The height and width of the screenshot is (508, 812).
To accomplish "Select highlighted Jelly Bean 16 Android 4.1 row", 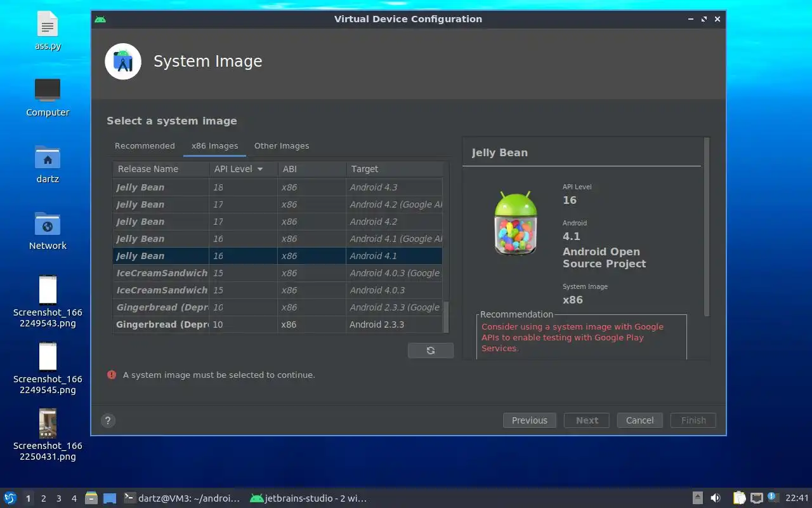I will click(x=278, y=256).
